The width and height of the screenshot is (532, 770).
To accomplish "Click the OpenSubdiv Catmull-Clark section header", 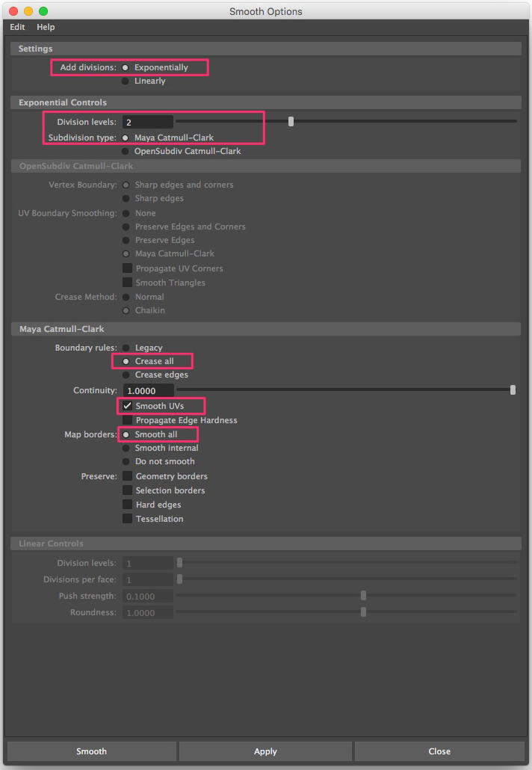I will click(x=266, y=166).
